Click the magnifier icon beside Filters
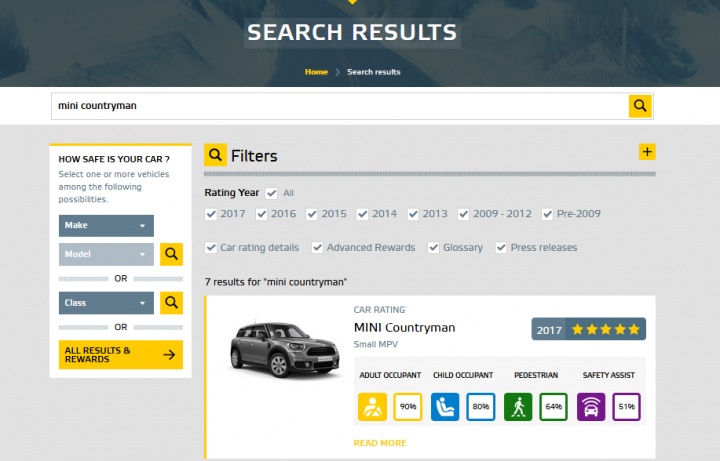Image resolution: width=720 pixels, height=461 pixels. (x=215, y=155)
